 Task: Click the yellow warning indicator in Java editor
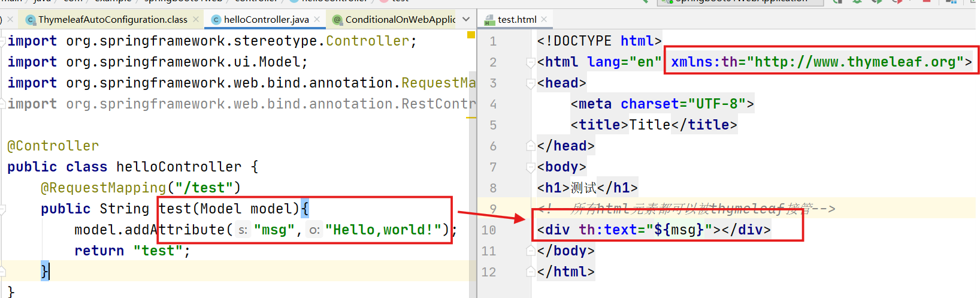471,35
